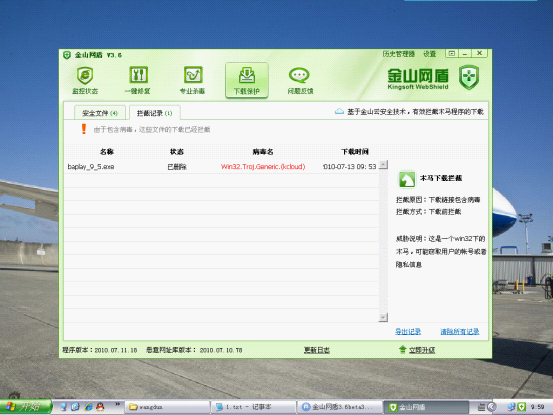Click the 拦截方式 下载前拦截 text
553x415 pixels.
429,212
